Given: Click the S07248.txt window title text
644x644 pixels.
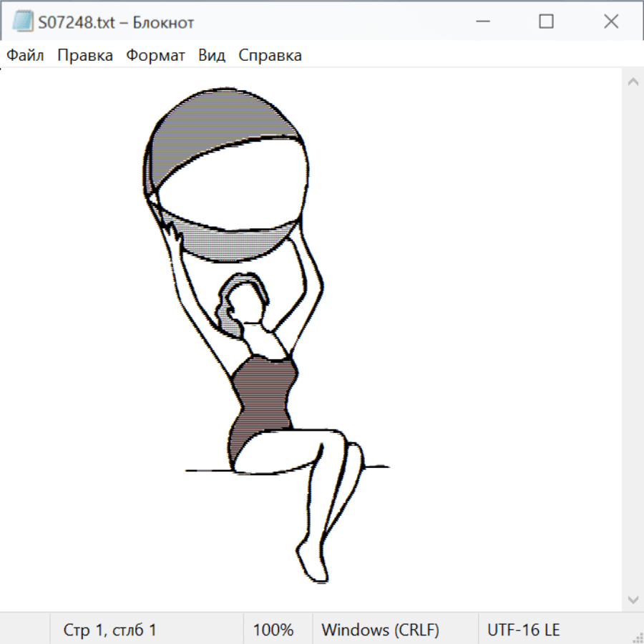Looking at the screenshot, I should pos(117,22).
